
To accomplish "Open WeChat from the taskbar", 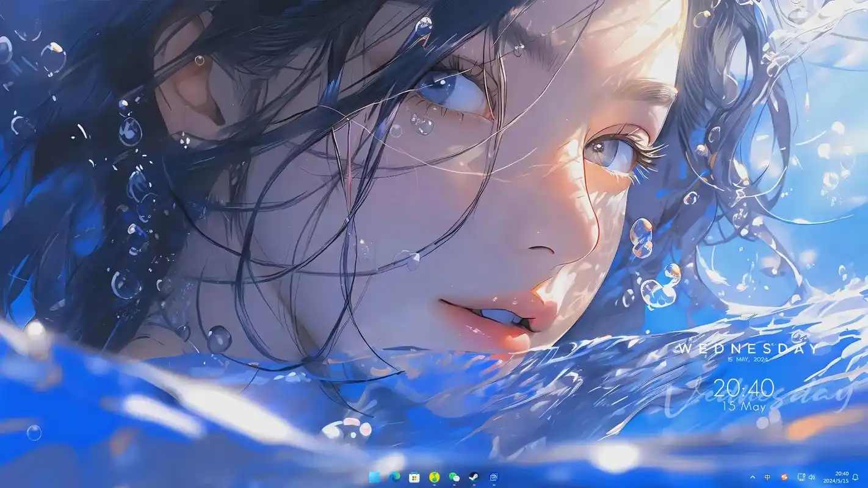I will coord(454,477).
